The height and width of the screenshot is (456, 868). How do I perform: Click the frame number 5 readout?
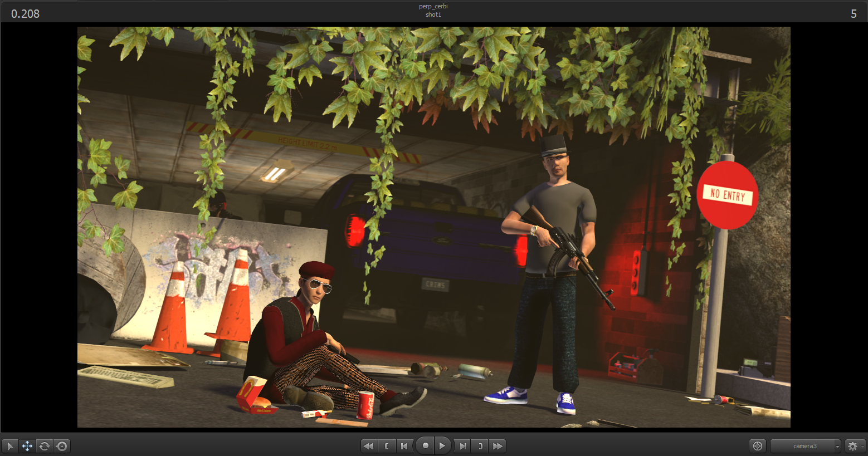coord(854,14)
